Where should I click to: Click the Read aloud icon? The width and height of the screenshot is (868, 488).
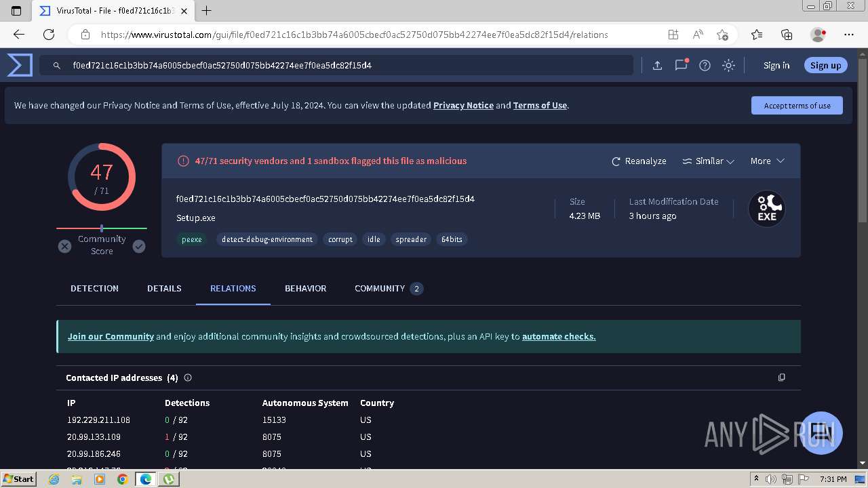(697, 35)
